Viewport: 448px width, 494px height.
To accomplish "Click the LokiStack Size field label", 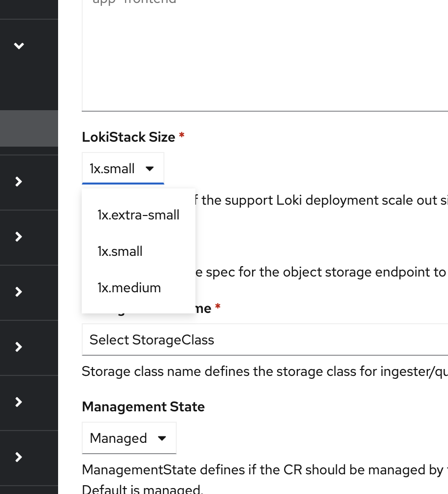I will [x=128, y=137].
